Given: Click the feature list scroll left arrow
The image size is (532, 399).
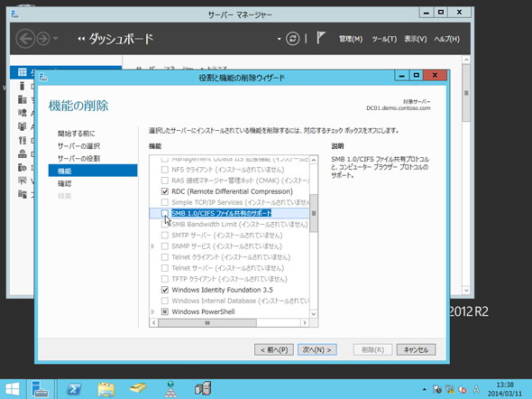Looking at the screenshot, I should [x=154, y=322].
